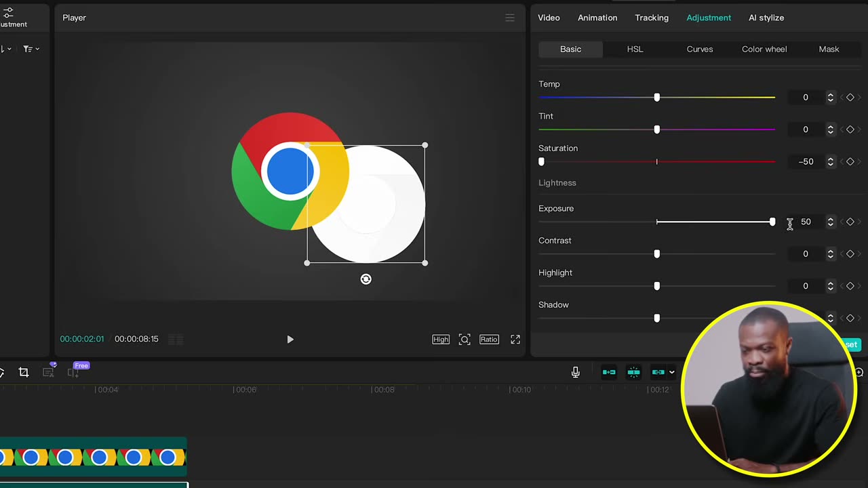Click the 00:08 mark on the timeline ruler

point(384,390)
